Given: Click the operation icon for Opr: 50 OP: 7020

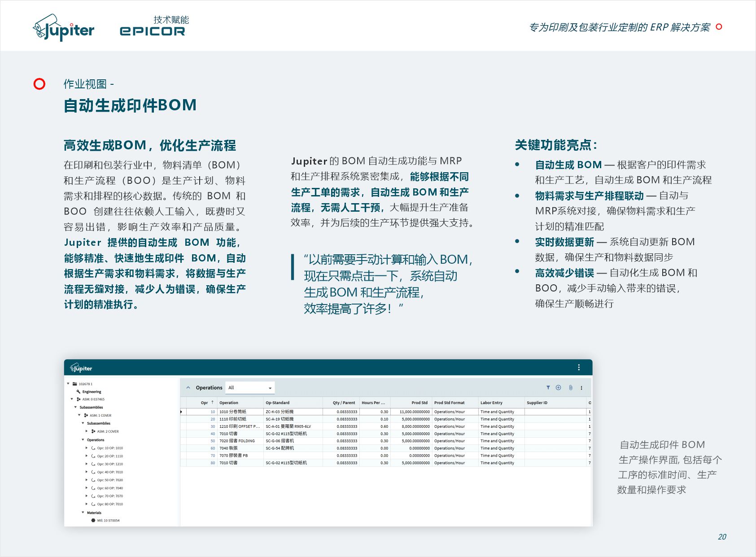Looking at the screenshot, I should pos(93,480).
